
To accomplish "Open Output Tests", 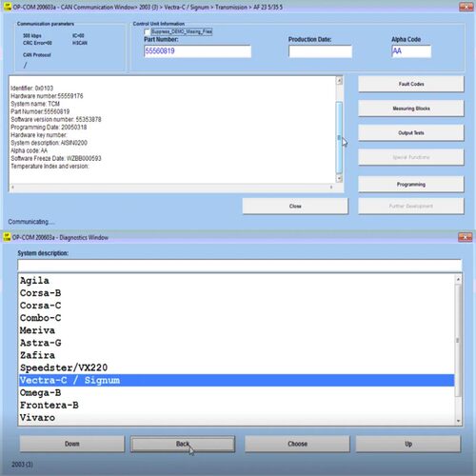I will coord(411,133).
